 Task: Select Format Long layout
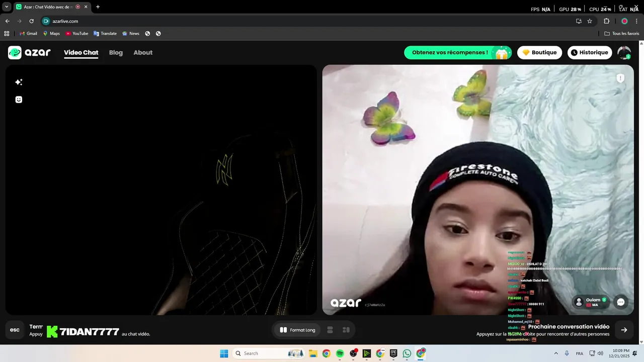[x=298, y=330]
